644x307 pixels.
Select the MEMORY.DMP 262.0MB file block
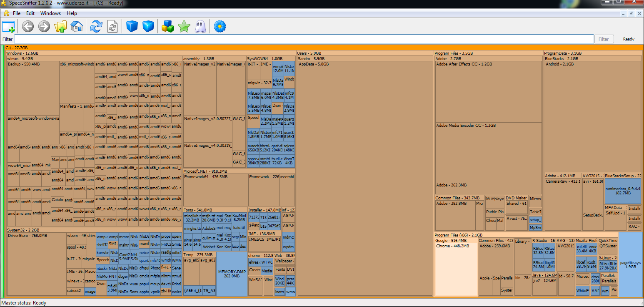(231, 274)
